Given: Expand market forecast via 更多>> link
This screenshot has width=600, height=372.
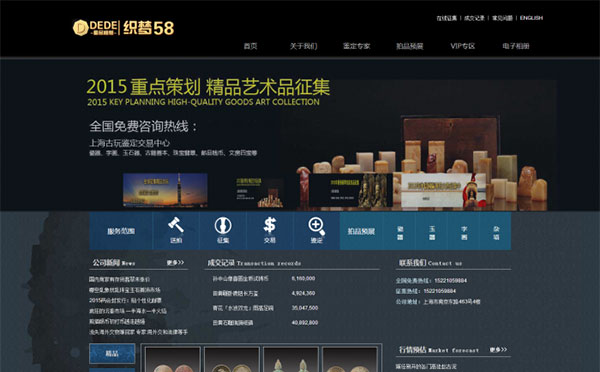Looking at the screenshot, I should [x=498, y=350].
